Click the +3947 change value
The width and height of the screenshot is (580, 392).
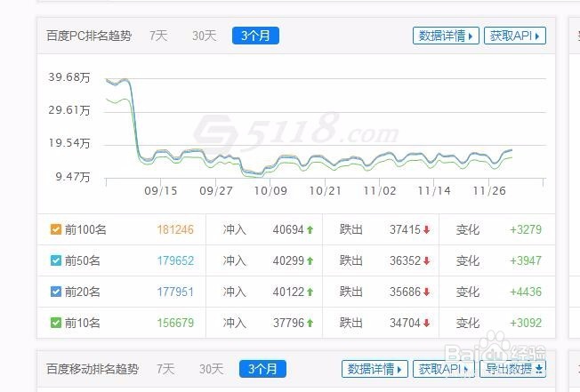point(526,260)
